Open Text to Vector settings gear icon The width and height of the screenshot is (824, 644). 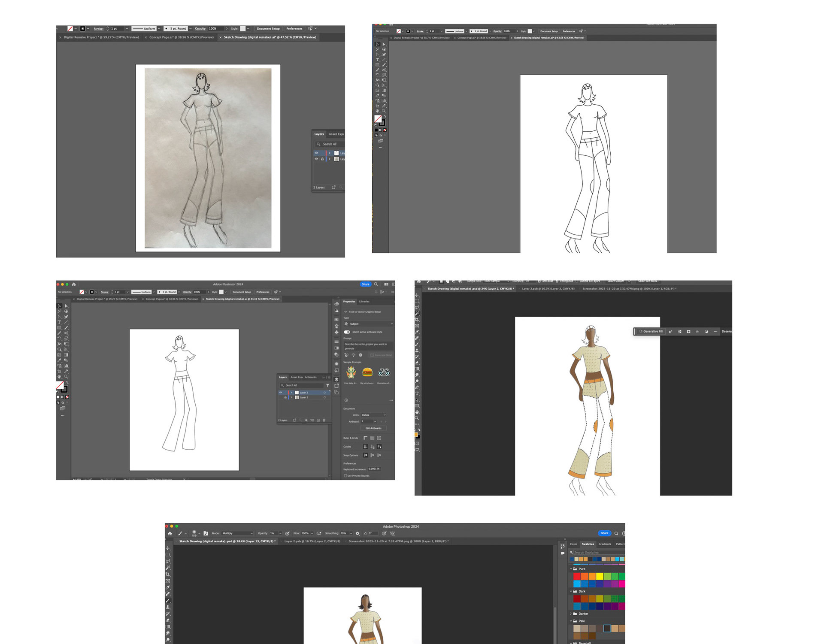(360, 355)
